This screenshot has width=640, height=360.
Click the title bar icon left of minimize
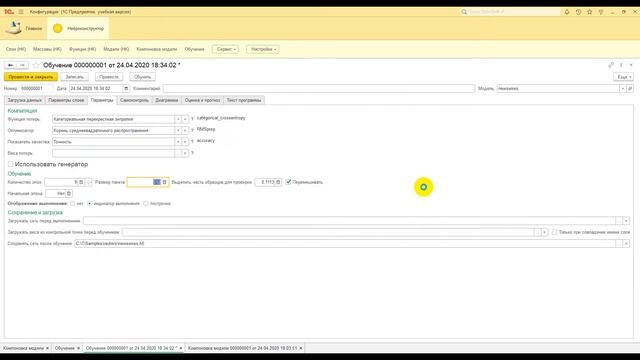coord(601,12)
